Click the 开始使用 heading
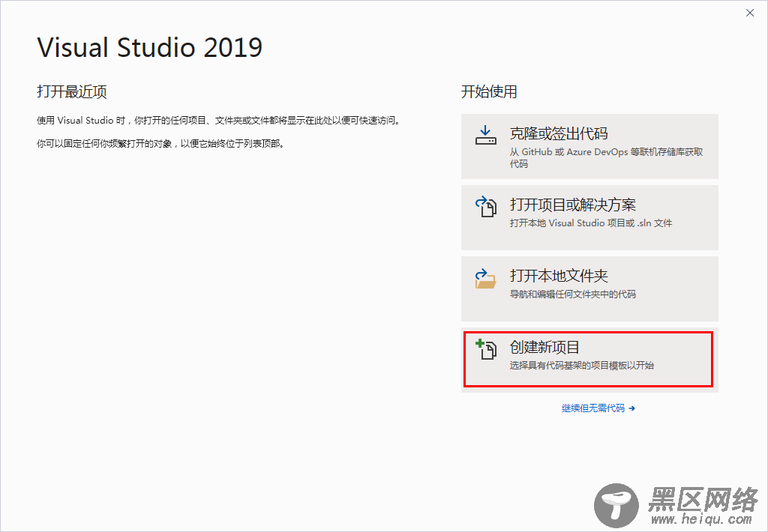 [x=489, y=91]
